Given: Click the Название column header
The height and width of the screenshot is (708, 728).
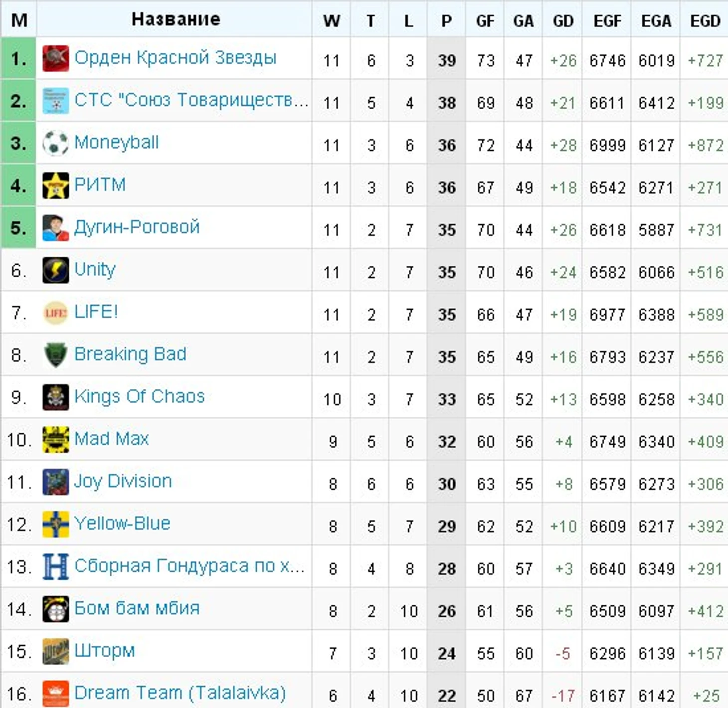Looking at the screenshot, I should (176, 19).
